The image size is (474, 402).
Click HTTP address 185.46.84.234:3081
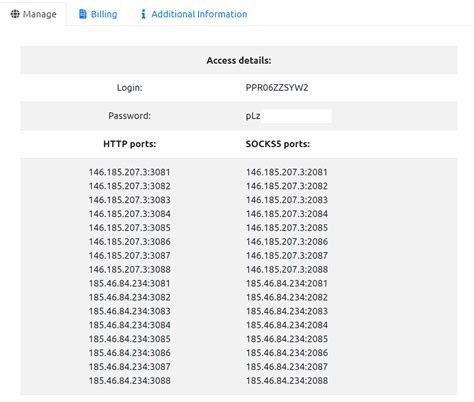130,283
